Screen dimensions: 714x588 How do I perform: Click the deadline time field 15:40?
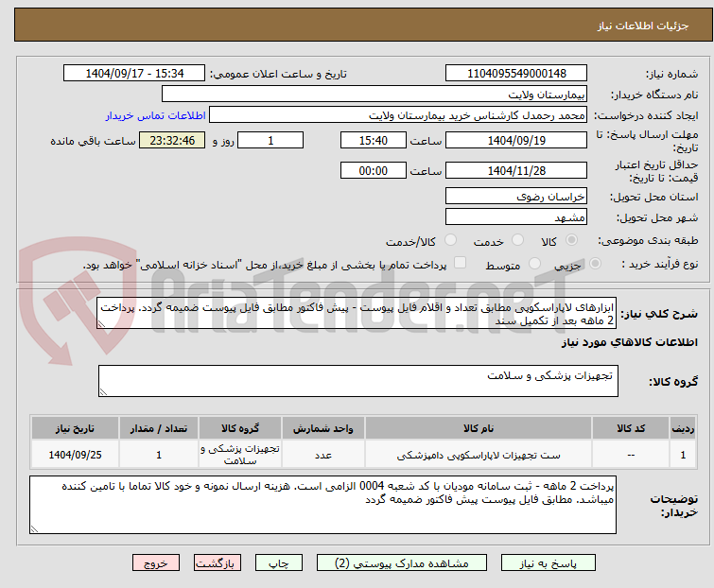click(374, 140)
